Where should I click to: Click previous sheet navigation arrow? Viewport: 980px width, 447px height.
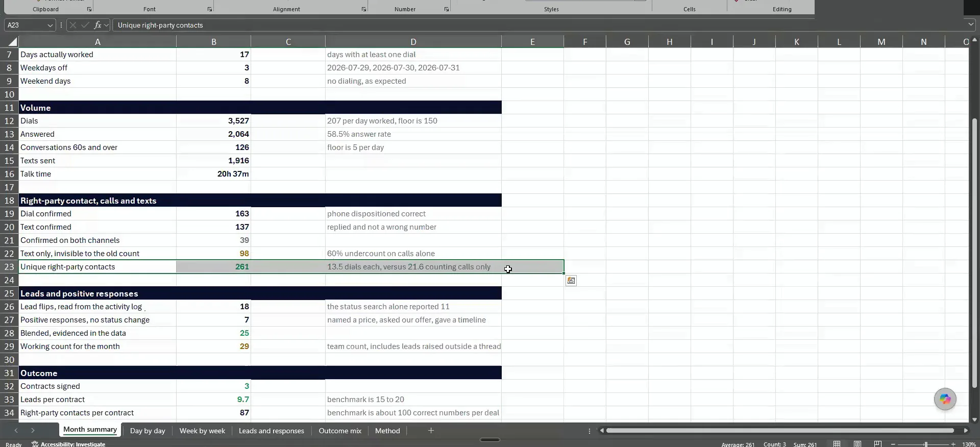point(16,431)
